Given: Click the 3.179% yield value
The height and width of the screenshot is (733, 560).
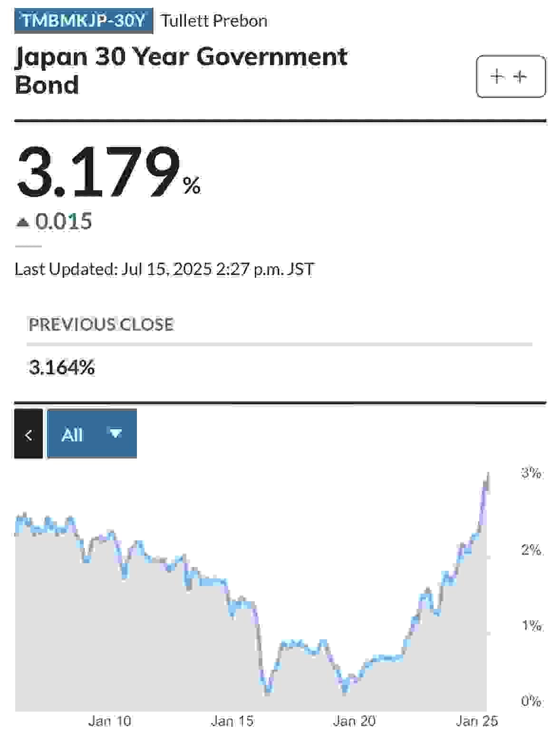Looking at the screenshot, I should [108, 172].
